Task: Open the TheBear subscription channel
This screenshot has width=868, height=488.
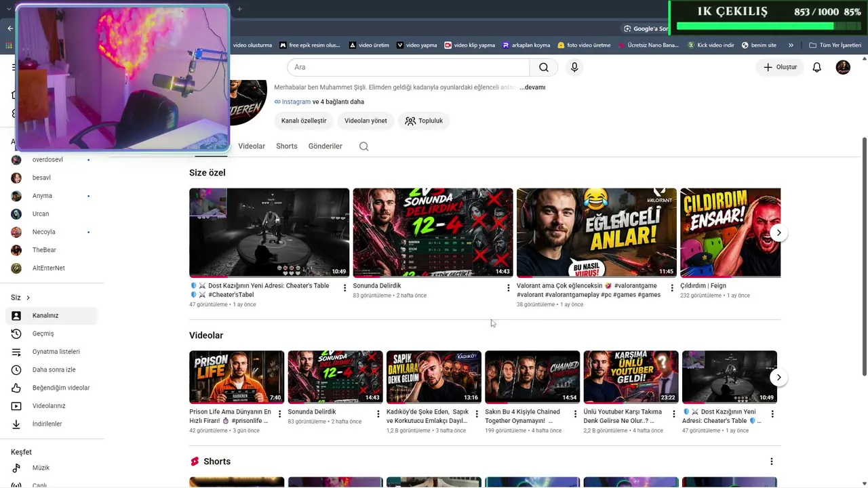Action: pos(52,250)
